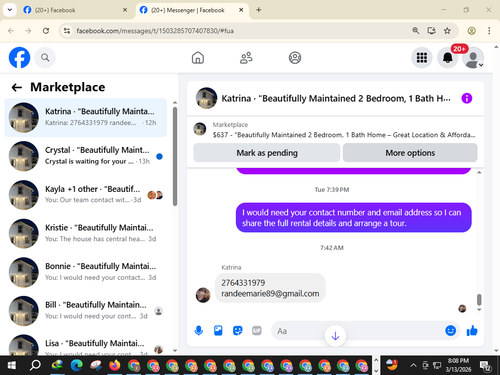Choose a sticker icon in composer
The image size is (500, 375).
[x=237, y=331]
